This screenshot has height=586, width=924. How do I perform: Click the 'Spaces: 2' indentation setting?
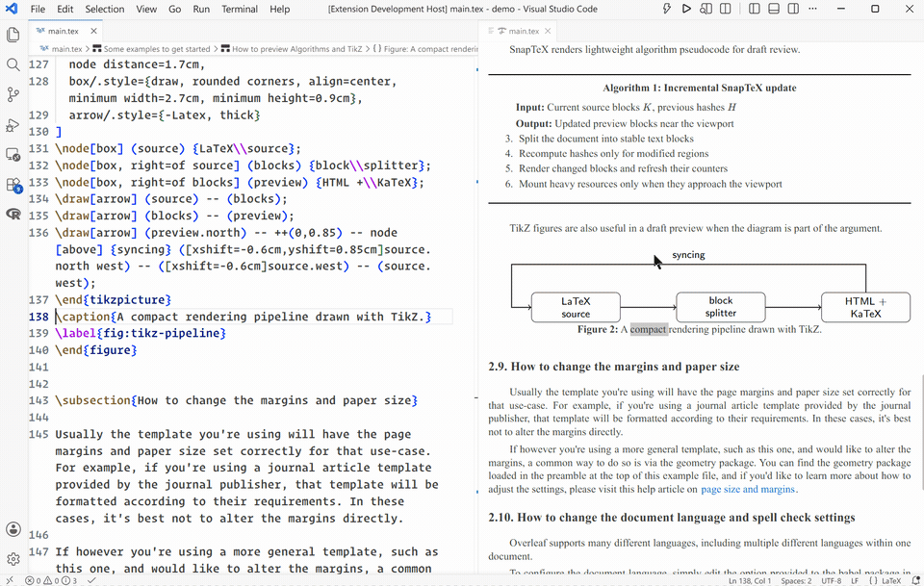click(796, 580)
